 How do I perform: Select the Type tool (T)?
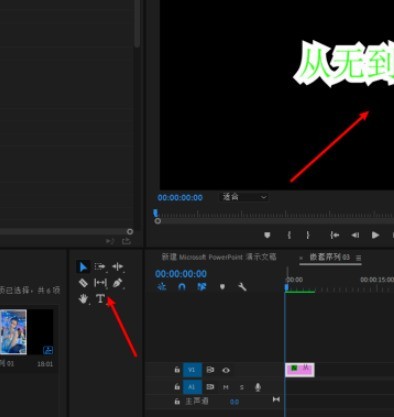click(100, 298)
